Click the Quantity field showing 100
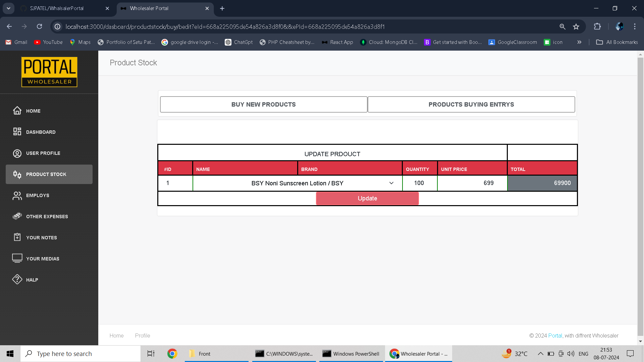Image resolution: width=644 pixels, height=362 pixels. [x=419, y=183]
